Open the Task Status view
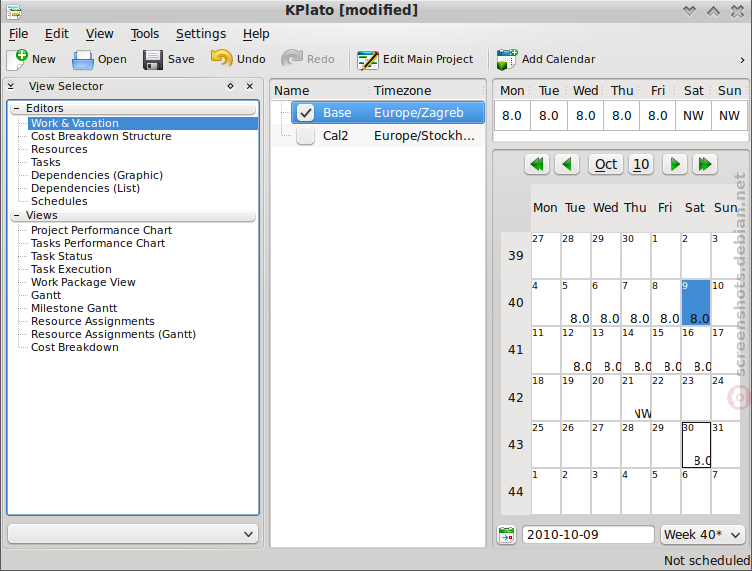This screenshot has height=571, width=752. tap(61, 256)
